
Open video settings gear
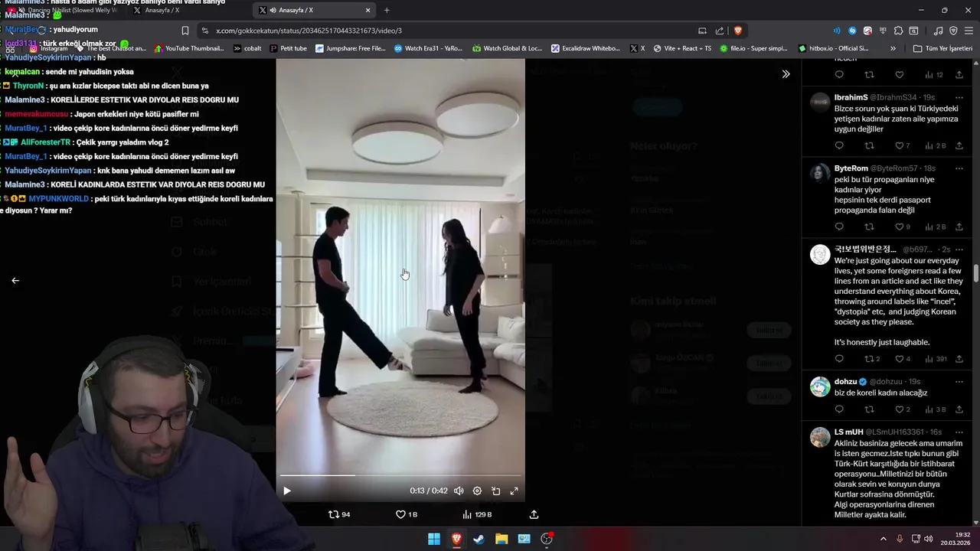(477, 491)
